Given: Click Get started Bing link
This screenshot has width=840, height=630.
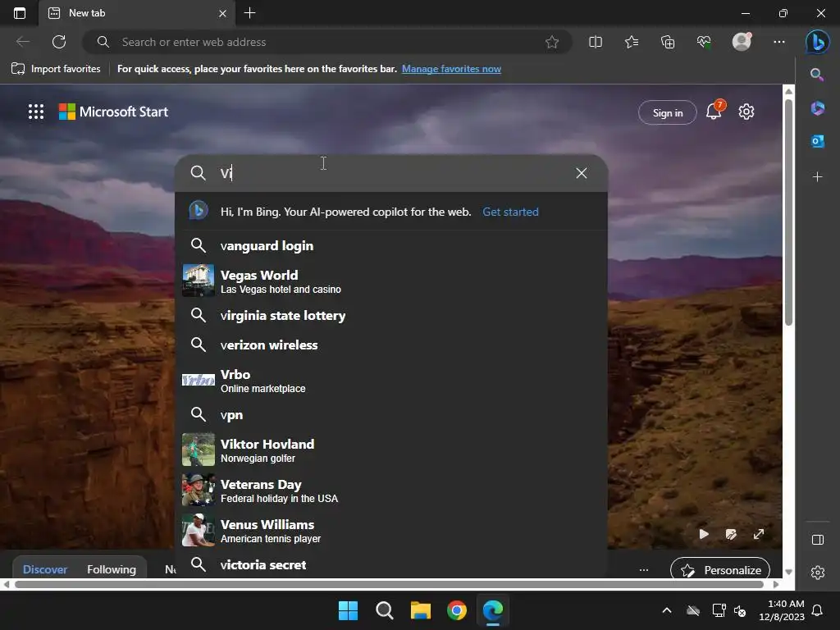Looking at the screenshot, I should [510, 212].
